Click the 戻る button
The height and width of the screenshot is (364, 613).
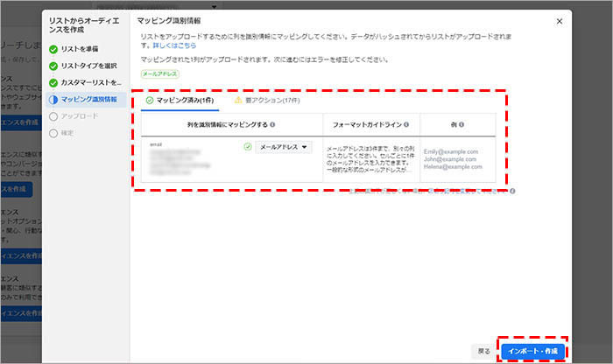(484, 350)
